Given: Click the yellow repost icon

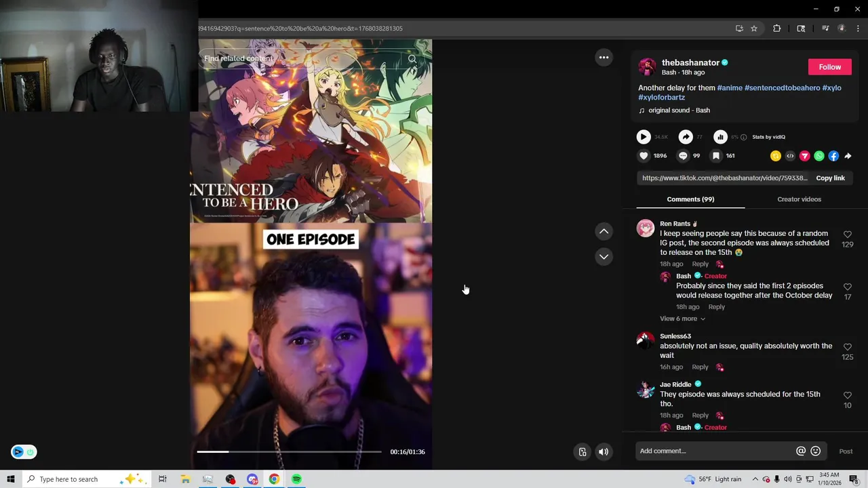Looking at the screenshot, I should tap(776, 156).
